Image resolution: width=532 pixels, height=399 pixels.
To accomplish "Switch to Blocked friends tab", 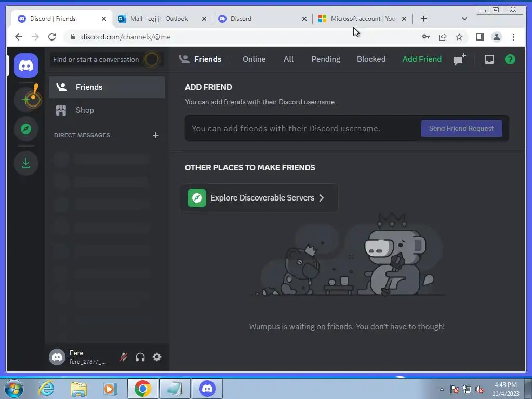I will pyautogui.click(x=371, y=59).
